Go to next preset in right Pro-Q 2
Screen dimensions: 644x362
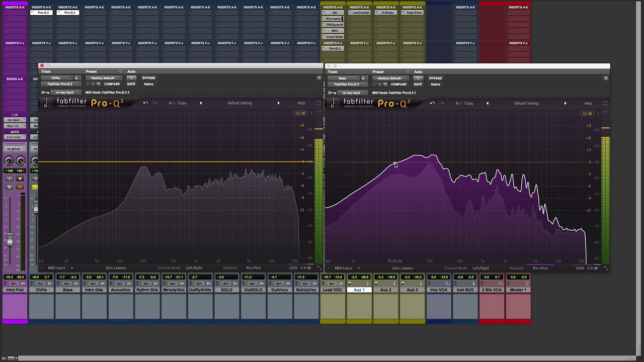pyautogui.click(x=565, y=103)
